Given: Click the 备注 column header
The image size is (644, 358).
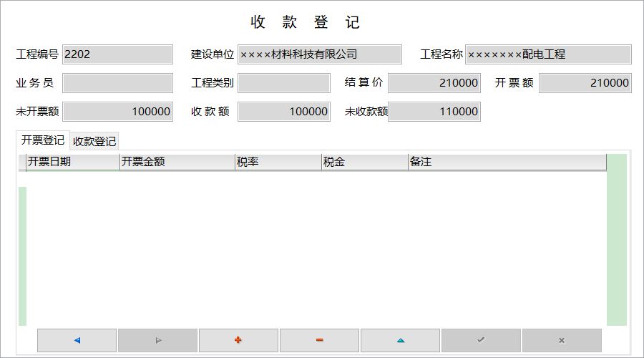Looking at the screenshot, I should (507, 162).
